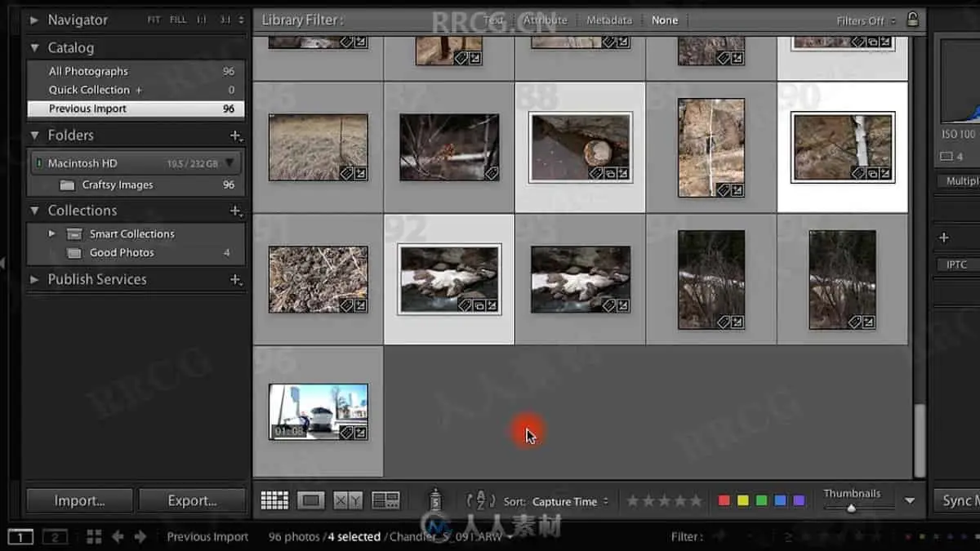The image size is (980, 551).
Task: Toggle the filter lock padlock icon
Action: (x=912, y=20)
